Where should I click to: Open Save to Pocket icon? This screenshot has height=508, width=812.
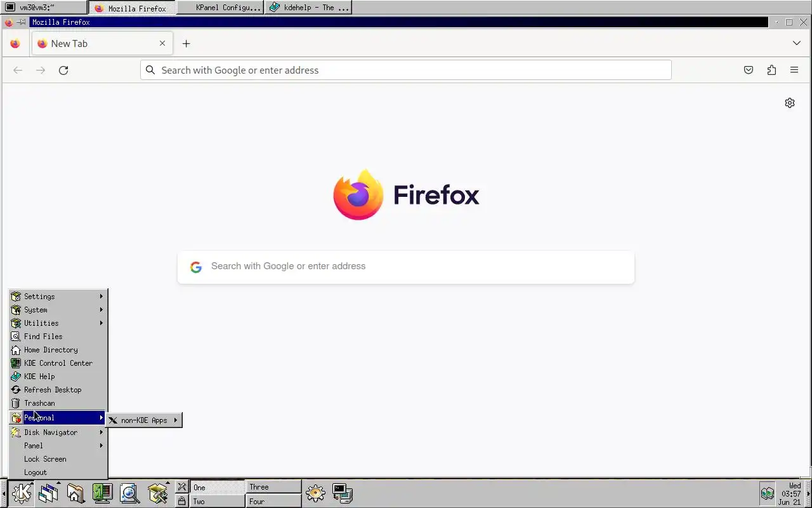coord(749,70)
